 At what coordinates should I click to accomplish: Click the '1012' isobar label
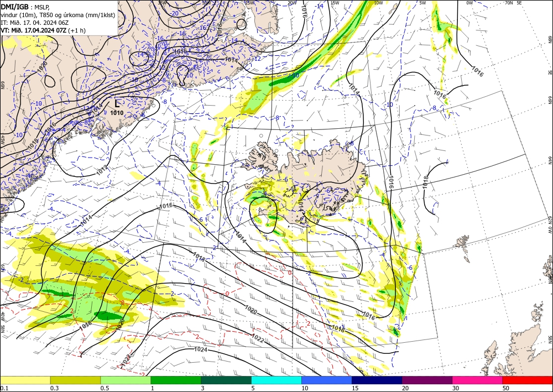pyautogui.click(x=103, y=170)
